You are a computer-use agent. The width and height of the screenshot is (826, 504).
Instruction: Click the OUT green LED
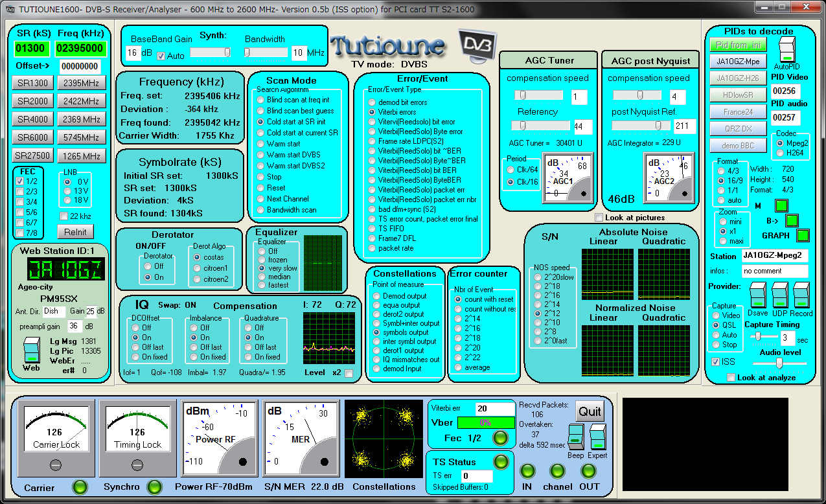point(589,471)
